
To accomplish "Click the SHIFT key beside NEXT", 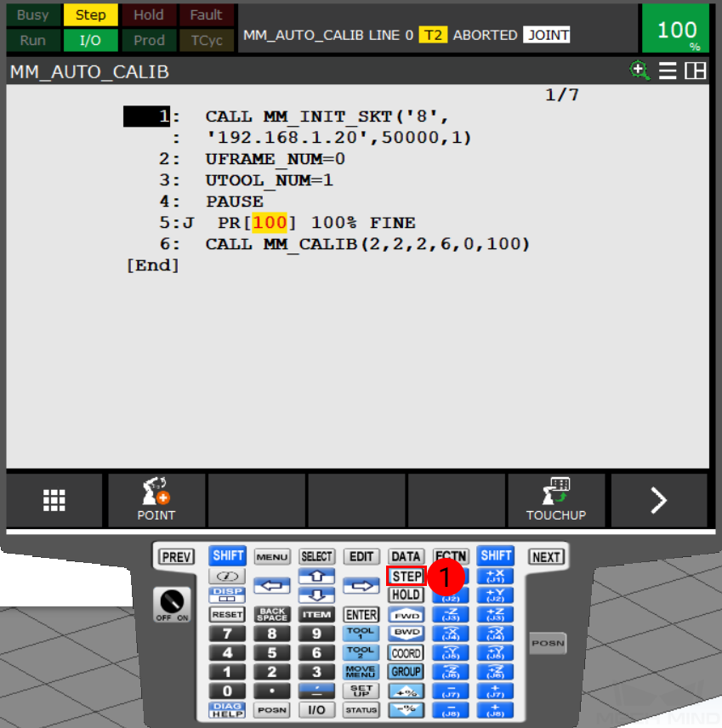I will pyautogui.click(x=496, y=555).
